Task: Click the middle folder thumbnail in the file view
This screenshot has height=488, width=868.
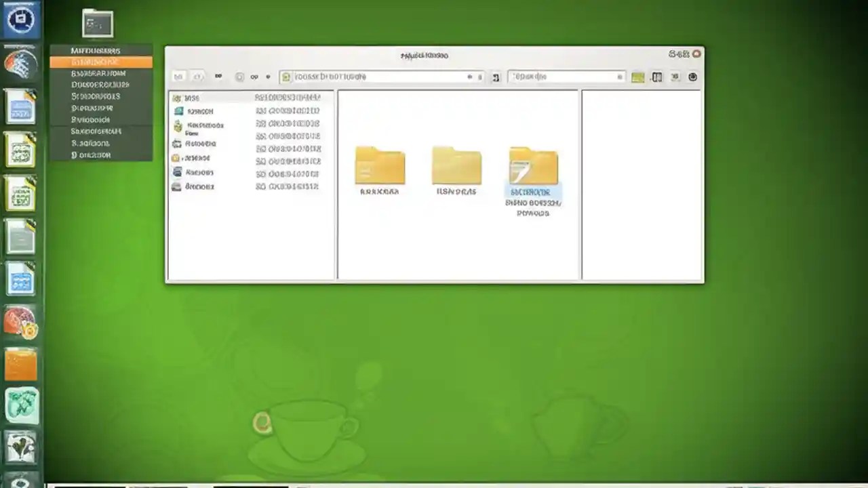Action: coord(456,165)
